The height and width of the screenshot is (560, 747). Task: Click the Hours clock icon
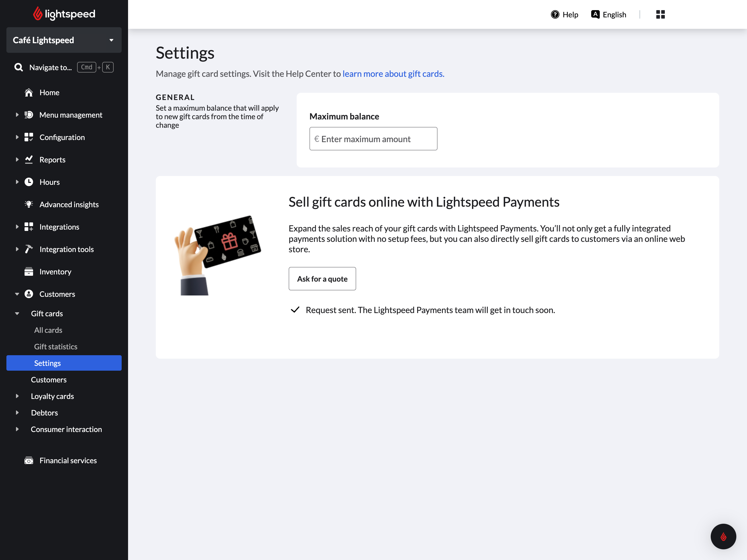coord(29,182)
